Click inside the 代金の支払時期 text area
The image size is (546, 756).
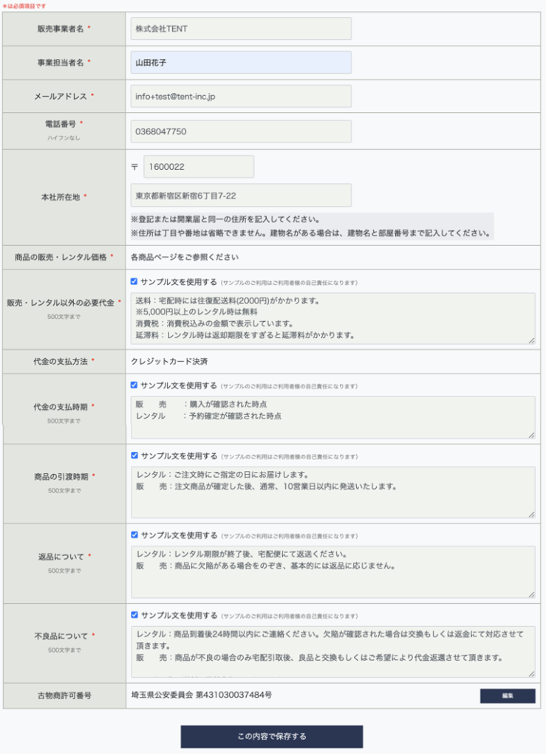coord(332,418)
